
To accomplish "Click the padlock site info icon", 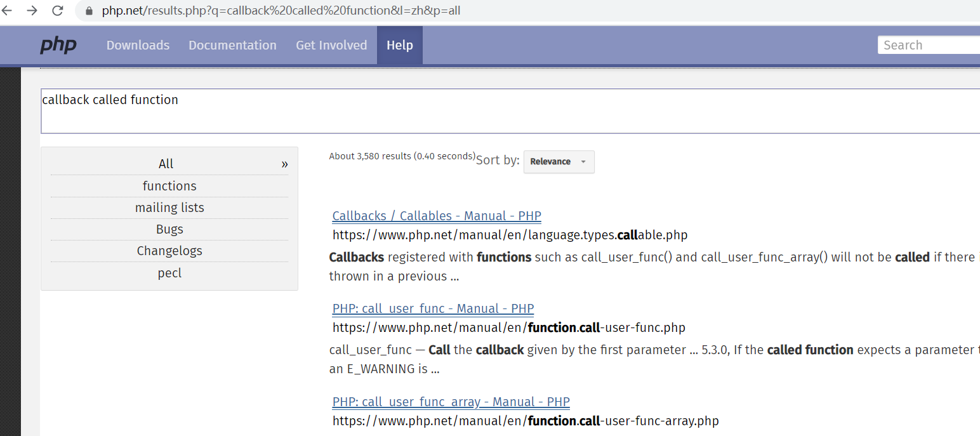I will click(89, 11).
